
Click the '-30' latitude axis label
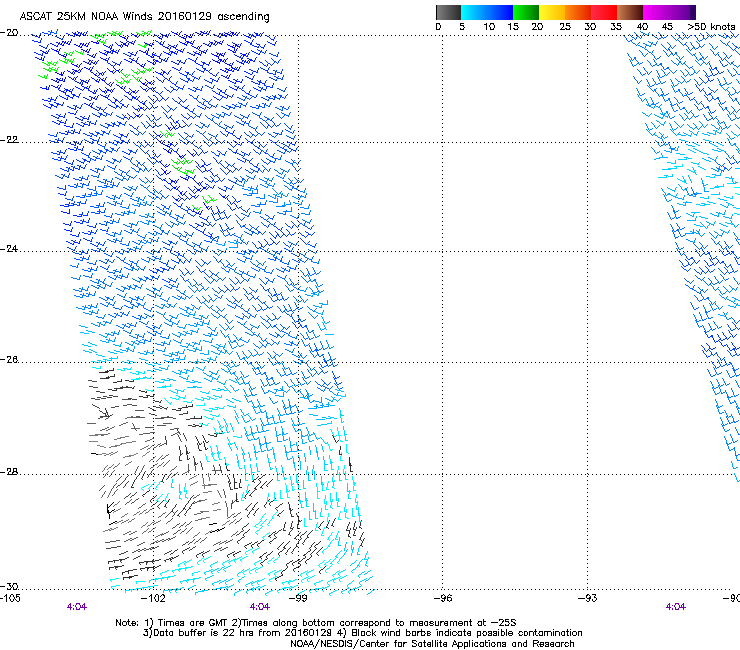click(x=9, y=587)
